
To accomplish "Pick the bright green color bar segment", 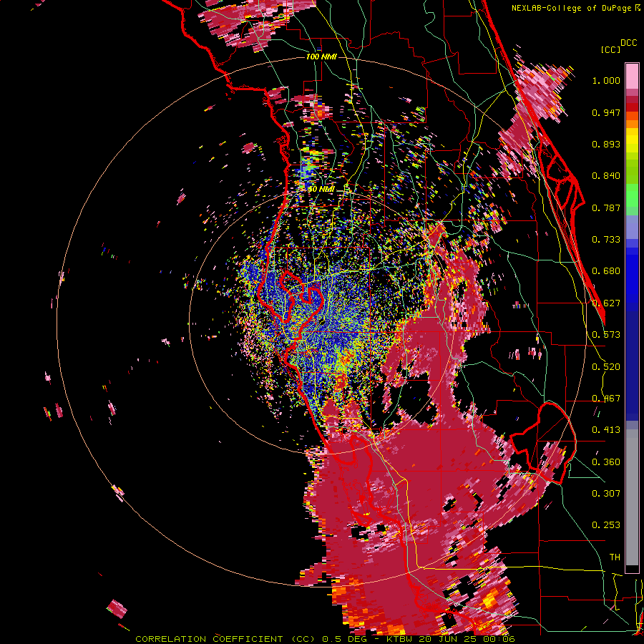I will (632, 195).
